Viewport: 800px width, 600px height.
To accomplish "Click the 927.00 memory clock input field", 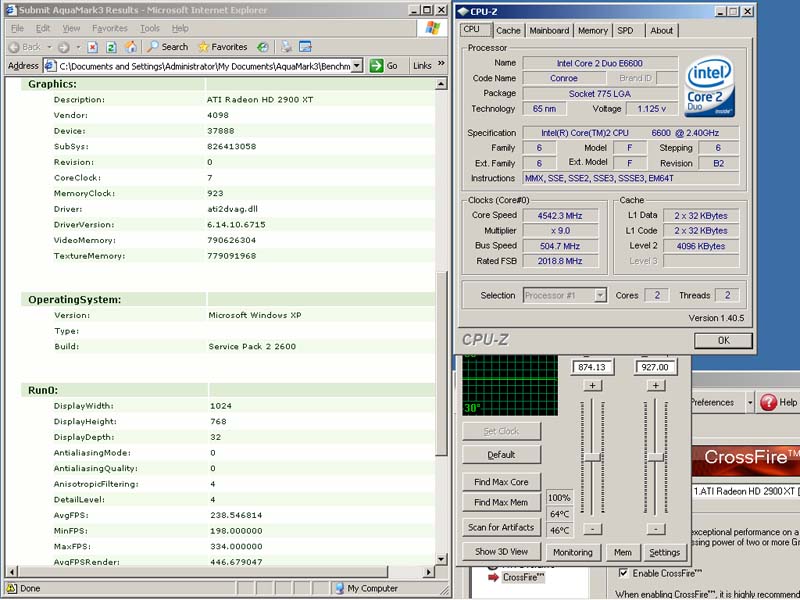I will pos(655,367).
